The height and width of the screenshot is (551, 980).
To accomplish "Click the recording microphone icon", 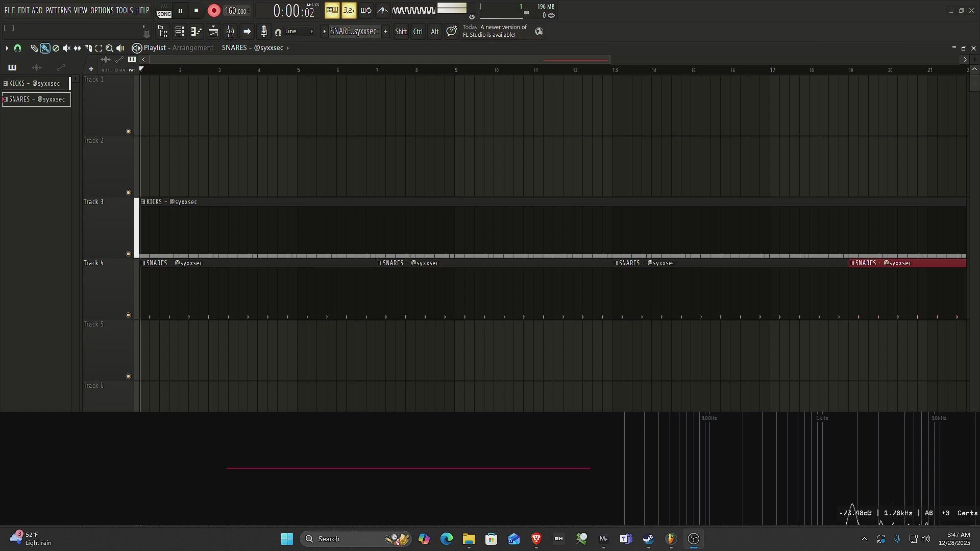I will pyautogui.click(x=263, y=31).
